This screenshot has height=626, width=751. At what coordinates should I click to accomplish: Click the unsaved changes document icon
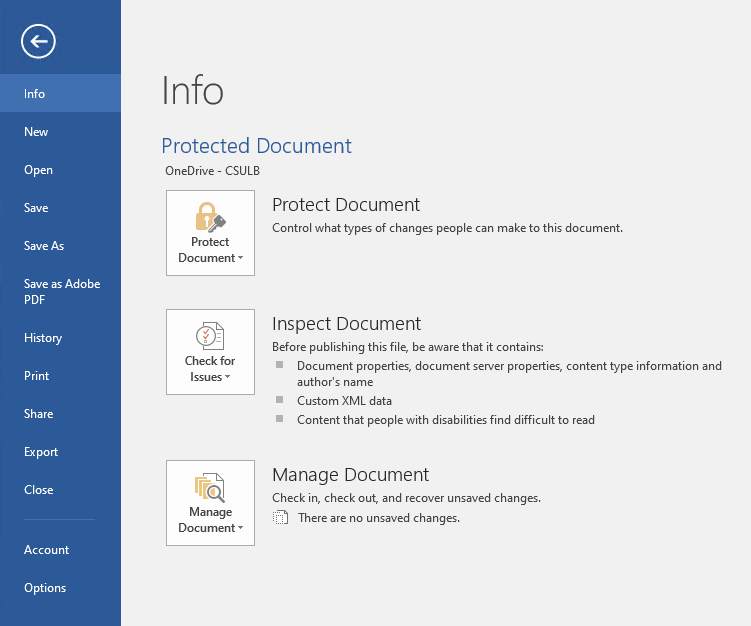(x=281, y=517)
